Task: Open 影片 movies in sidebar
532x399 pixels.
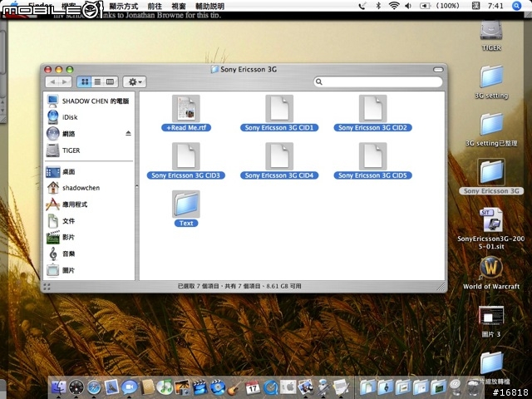Action: (x=61, y=237)
